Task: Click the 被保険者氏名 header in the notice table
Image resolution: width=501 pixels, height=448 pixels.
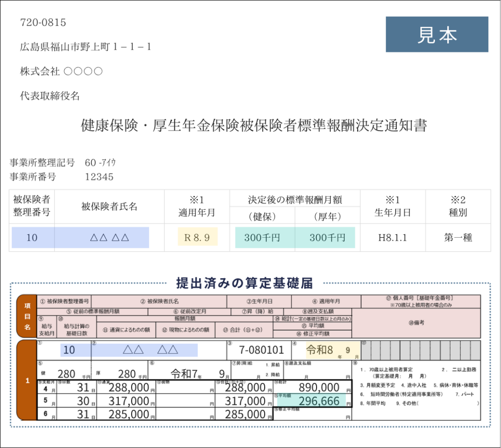Action: 109,206
